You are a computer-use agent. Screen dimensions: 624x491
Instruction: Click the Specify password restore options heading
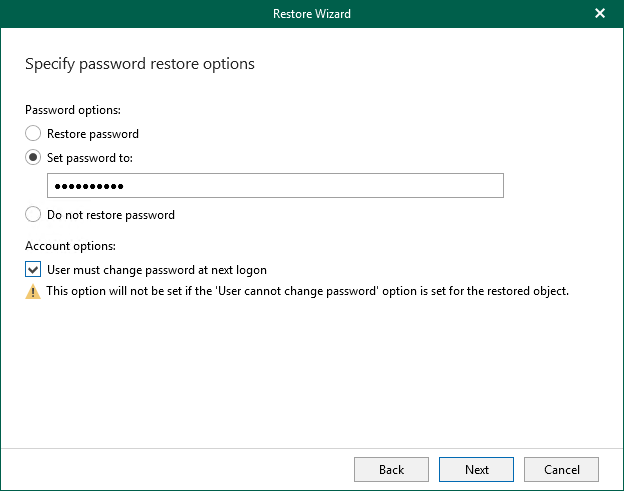click(x=139, y=64)
